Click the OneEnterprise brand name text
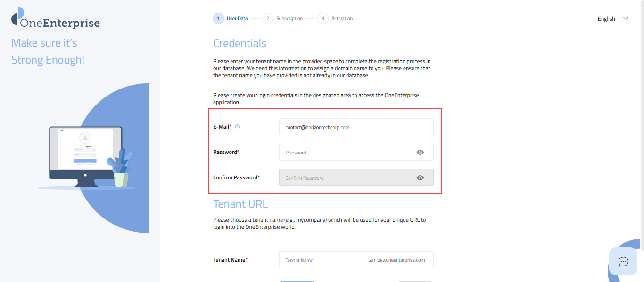The height and width of the screenshot is (282, 644). 60,23
